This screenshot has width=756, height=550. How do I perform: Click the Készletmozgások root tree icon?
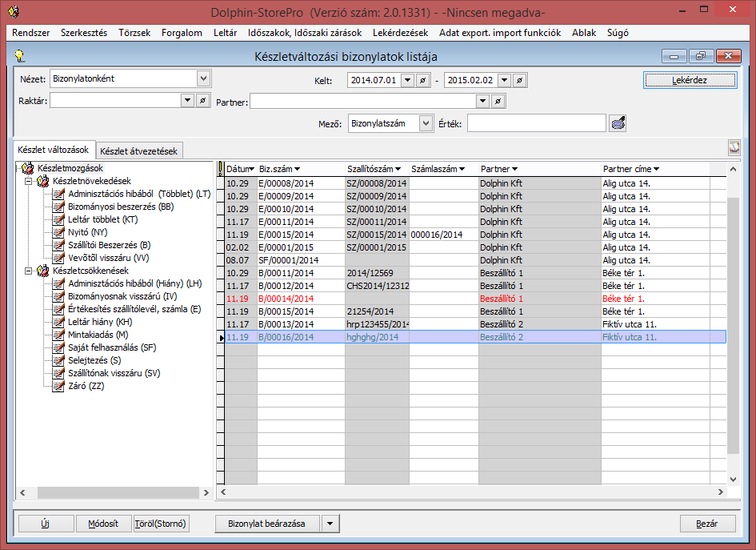28,168
